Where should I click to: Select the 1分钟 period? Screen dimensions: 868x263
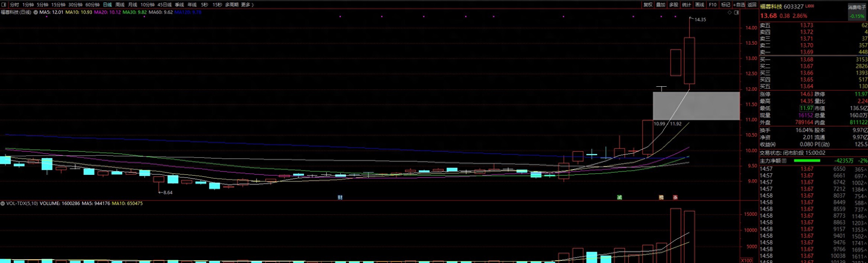click(28, 5)
